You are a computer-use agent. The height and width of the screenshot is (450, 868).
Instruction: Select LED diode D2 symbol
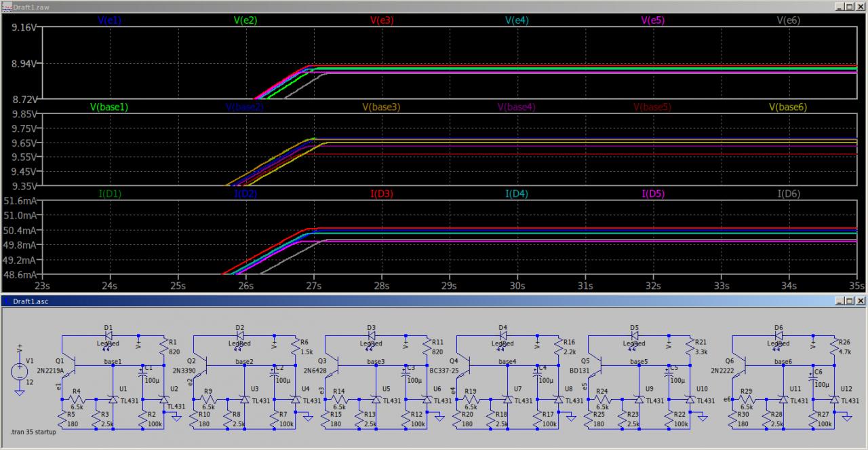pos(239,335)
